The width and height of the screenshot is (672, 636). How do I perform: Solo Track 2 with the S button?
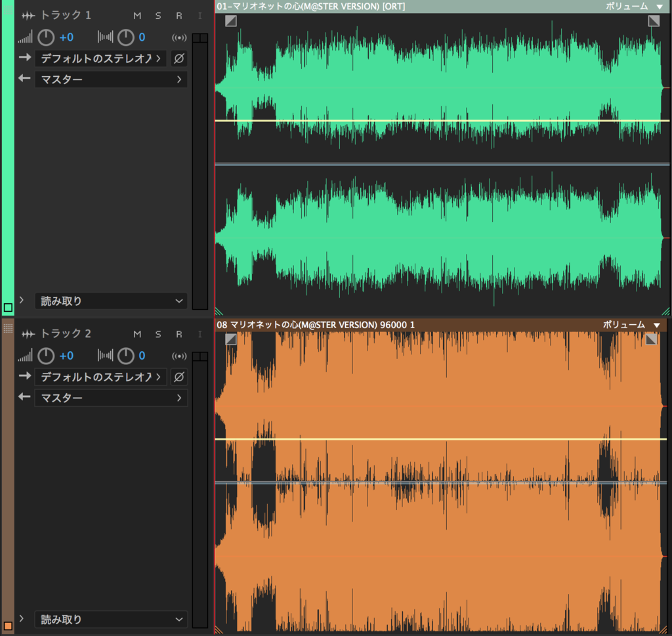[158, 334]
